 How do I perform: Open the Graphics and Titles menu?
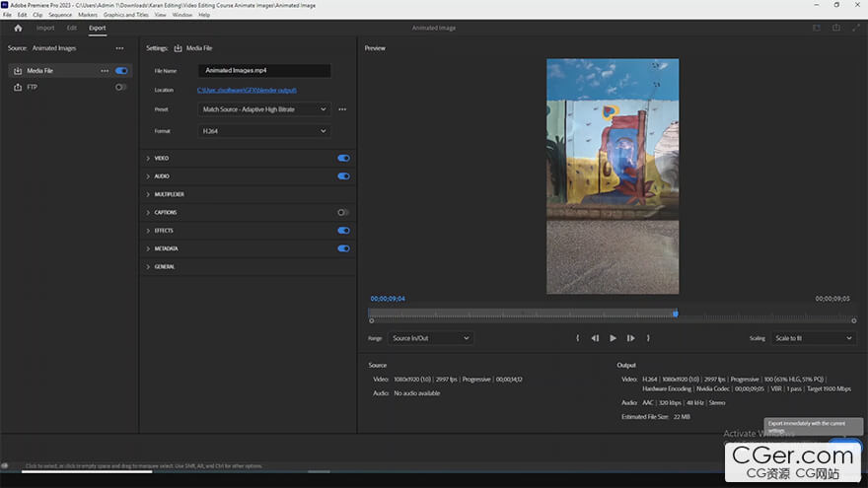coord(125,15)
